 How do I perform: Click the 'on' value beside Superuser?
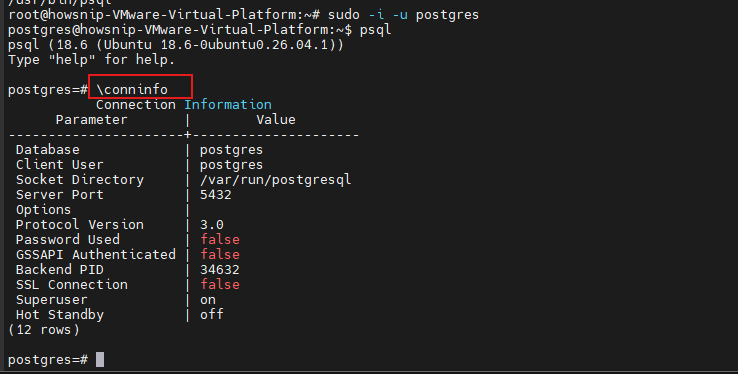click(x=208, y=300)
